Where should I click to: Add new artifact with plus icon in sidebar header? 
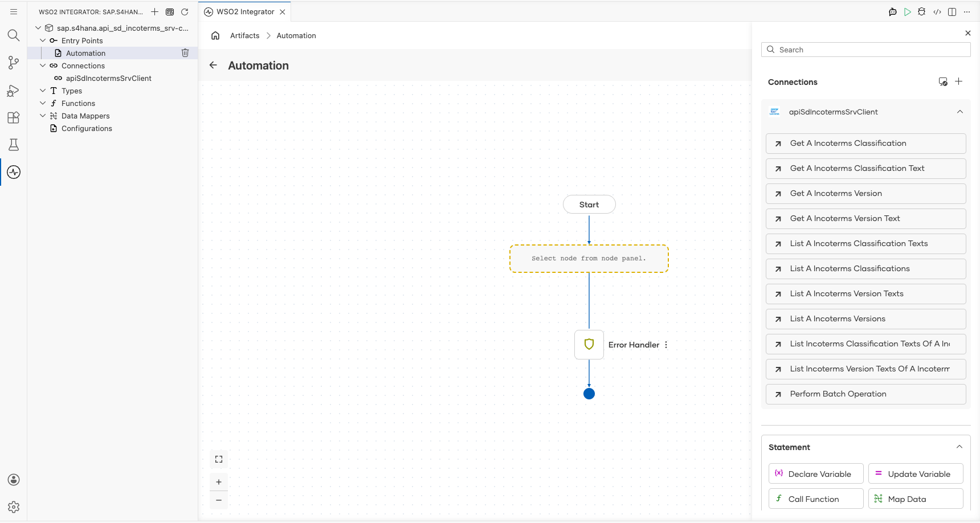coord(155,11)
